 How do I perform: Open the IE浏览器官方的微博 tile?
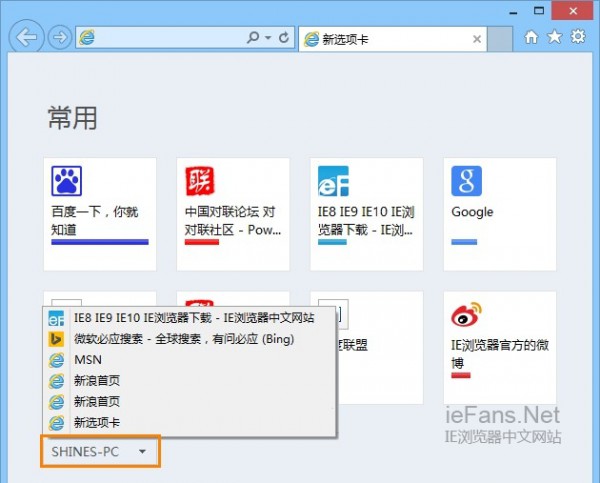[500, 348]
